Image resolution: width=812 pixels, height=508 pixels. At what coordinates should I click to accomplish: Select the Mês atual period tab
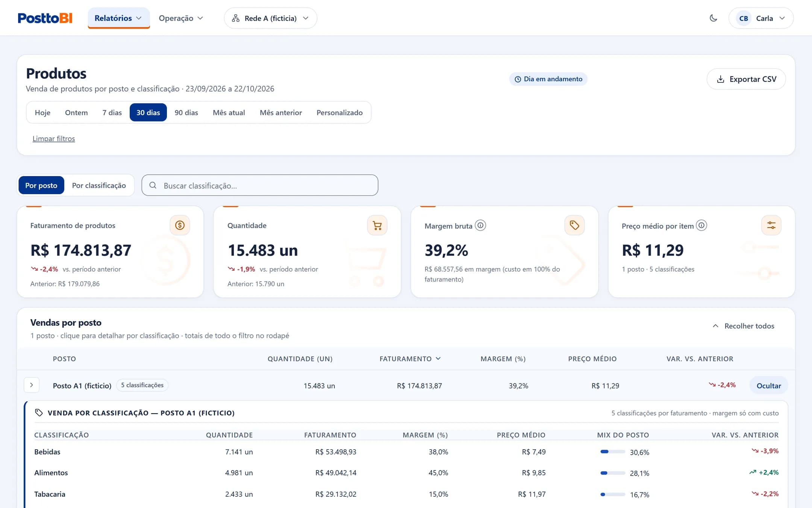coord(229,113)
